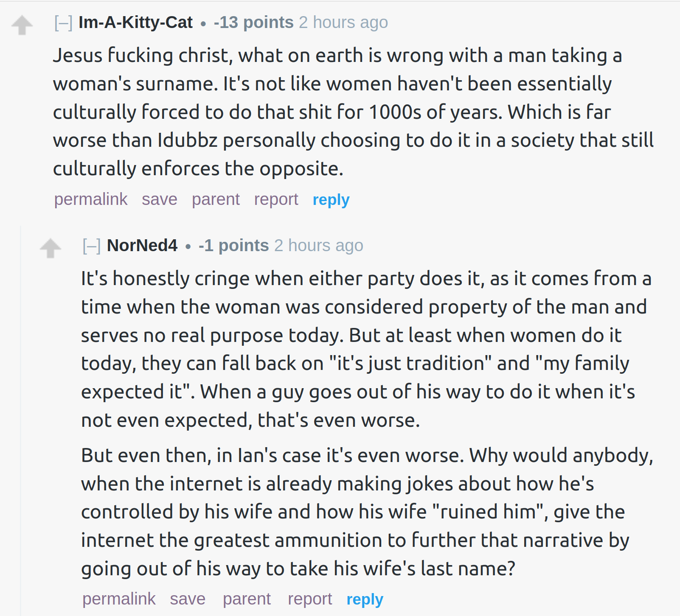The height and width of the screenshot is (616, 680).
Task: Save Im-A-Kitty-Cat's comment
Action: (160, 199)
